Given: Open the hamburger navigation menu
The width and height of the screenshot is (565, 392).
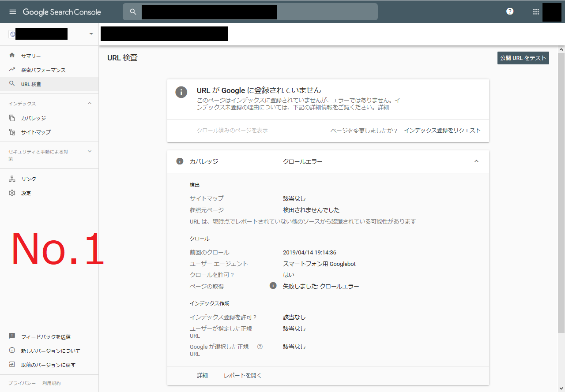Looking at the screenshot, I should tap(12, 12).
